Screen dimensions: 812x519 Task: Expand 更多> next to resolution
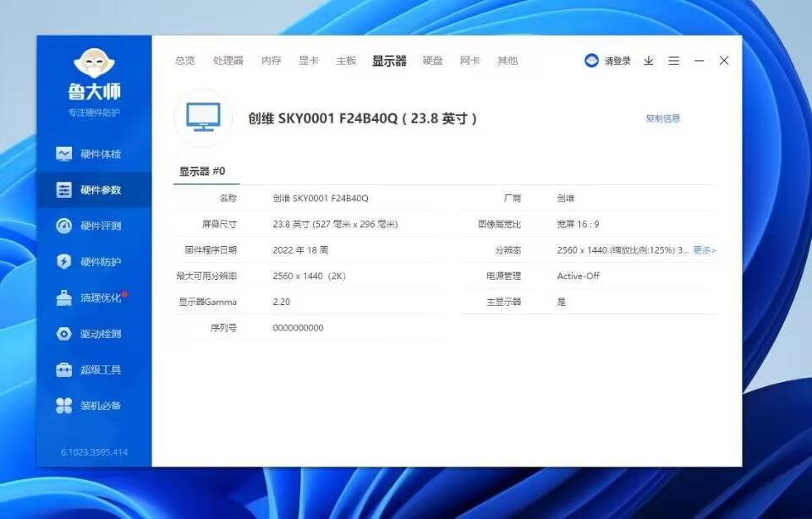click(705, 250)
